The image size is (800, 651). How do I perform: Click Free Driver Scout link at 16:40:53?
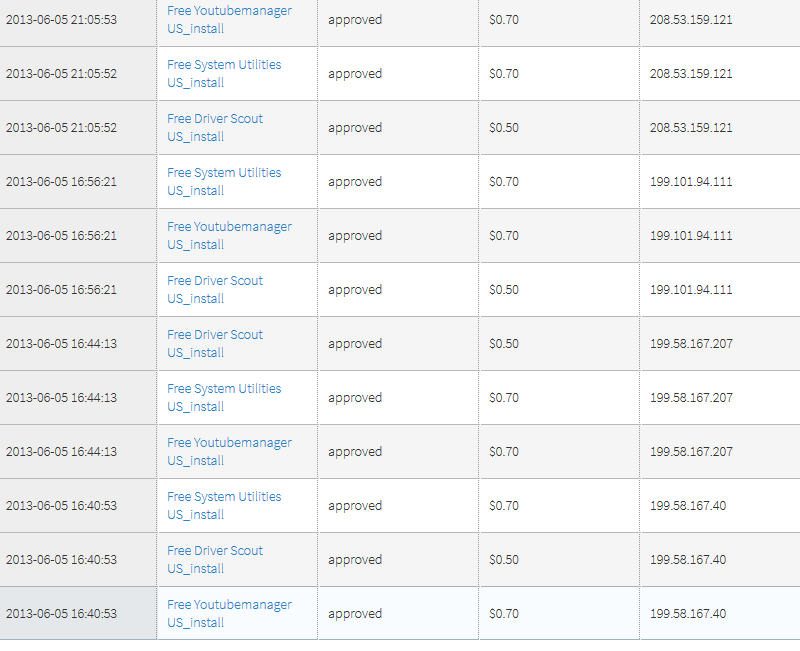click(215, 551)
